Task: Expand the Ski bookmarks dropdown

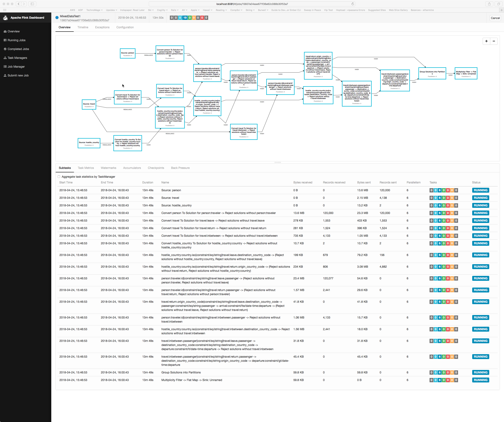Action: coord(151,10)
